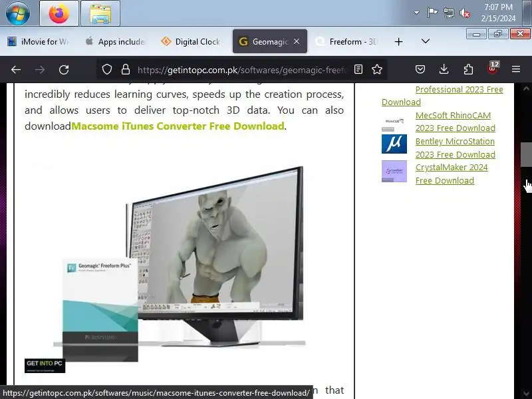Open MecSoft RhinoCAM 2023 Free Download link
532x399 pixels.
[456, 122]
